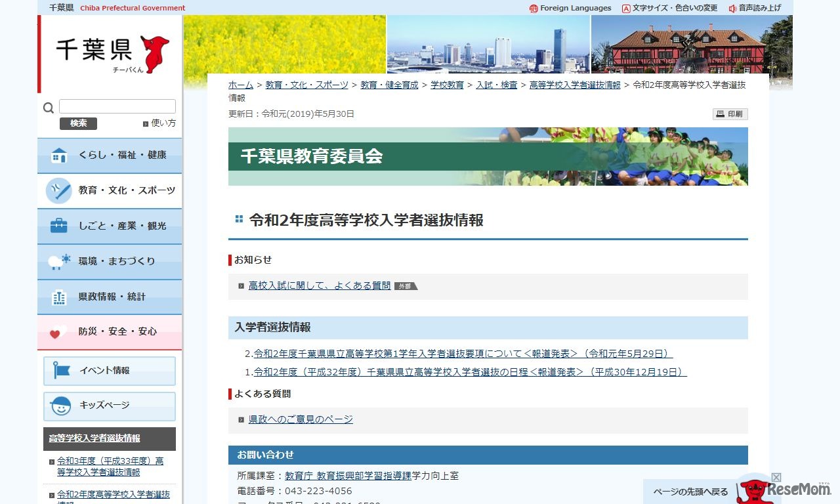This screenshot has height=504, width=840.
Task: Click the kids face icon for キッズページ
Action: 61,406
